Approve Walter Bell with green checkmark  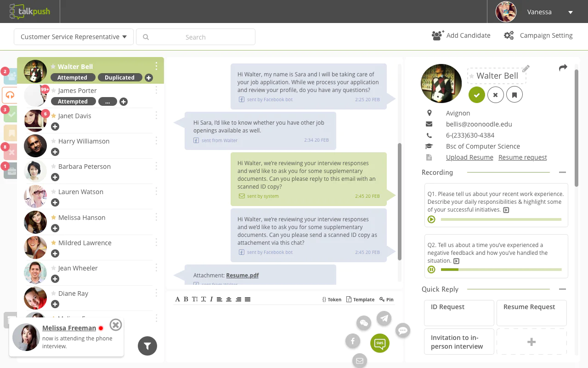click(477, 95)
